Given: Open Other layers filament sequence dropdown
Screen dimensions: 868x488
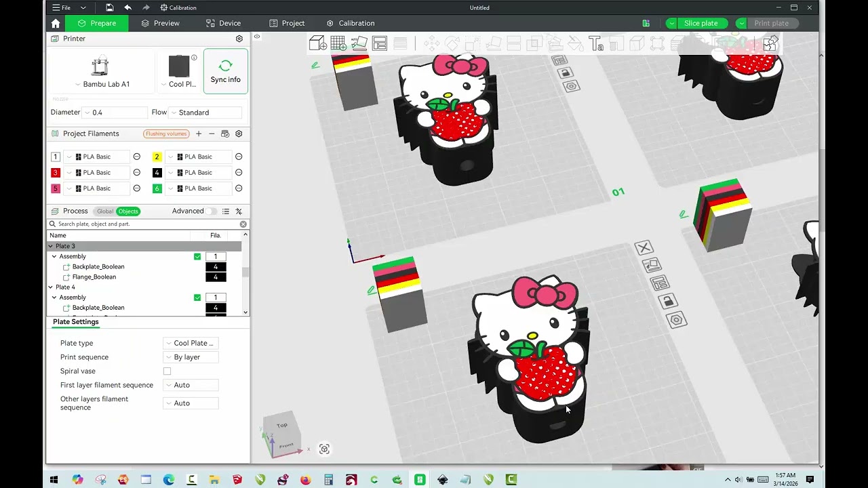Looking at the screenshot, I should point(191,403).
